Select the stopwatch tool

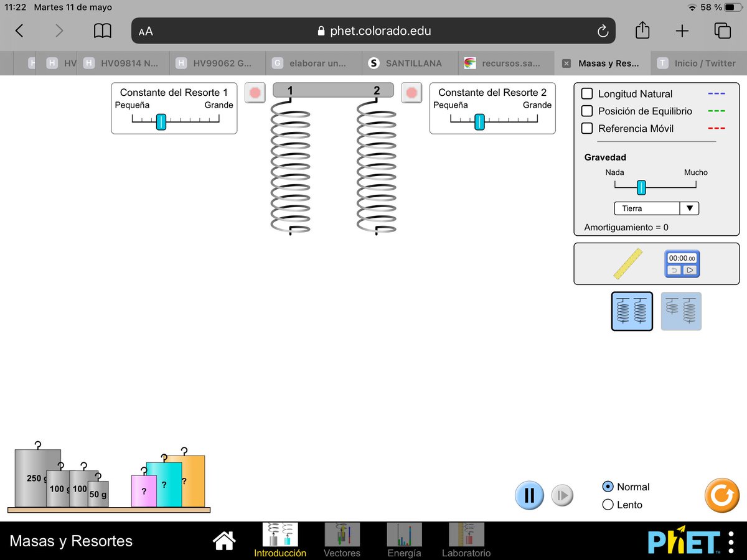pos(683,264)
